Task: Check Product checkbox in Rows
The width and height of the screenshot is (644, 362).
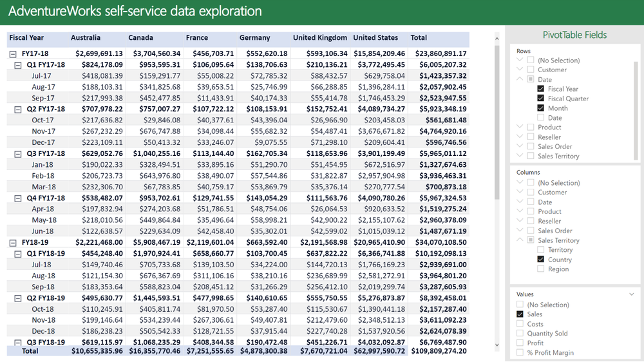Action: [531, 127]
